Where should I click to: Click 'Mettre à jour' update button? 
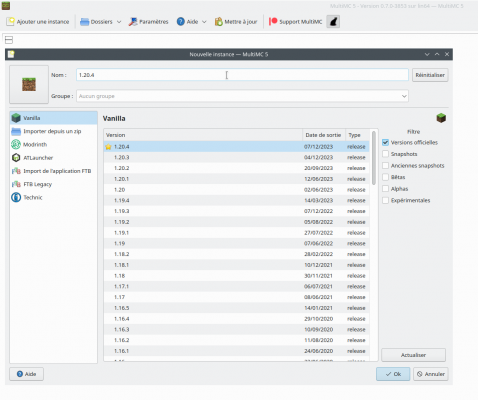[x=236, y=22]
